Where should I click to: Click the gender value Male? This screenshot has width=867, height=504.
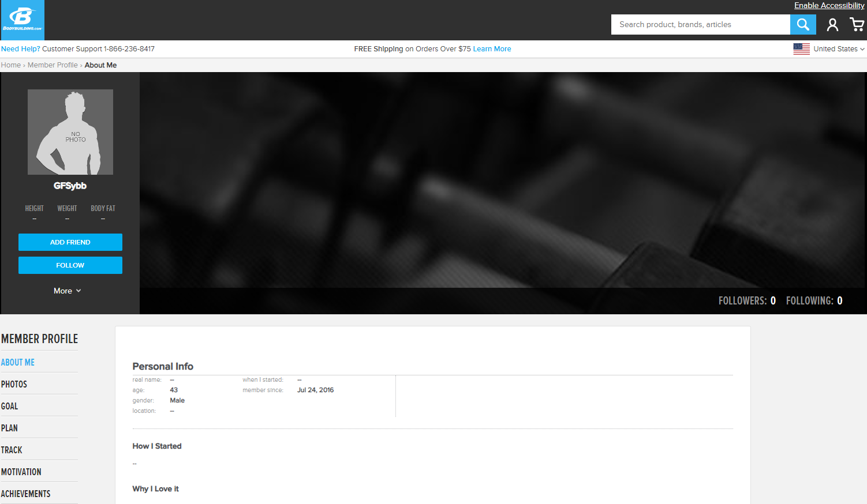click(x=177, y=400)
